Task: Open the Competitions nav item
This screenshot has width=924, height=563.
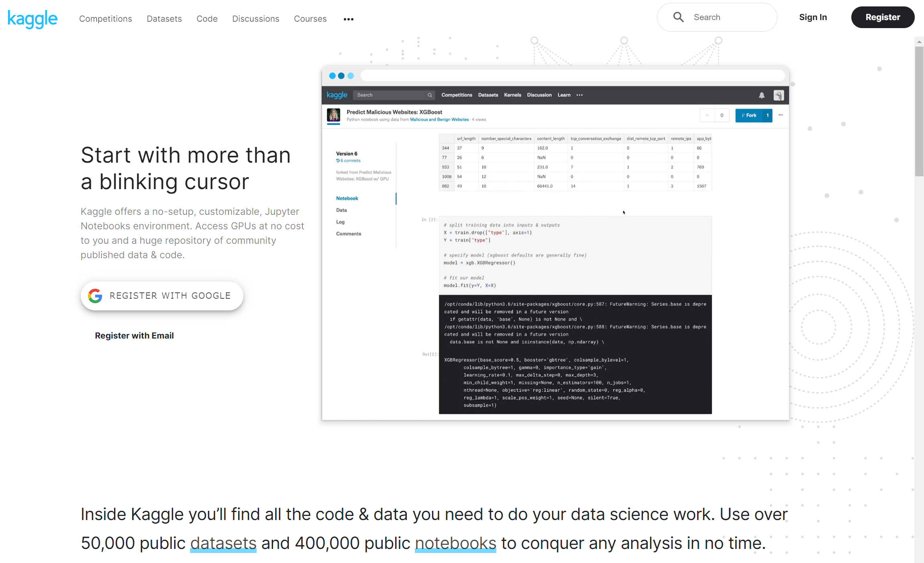Action: [x=105, y=19]
